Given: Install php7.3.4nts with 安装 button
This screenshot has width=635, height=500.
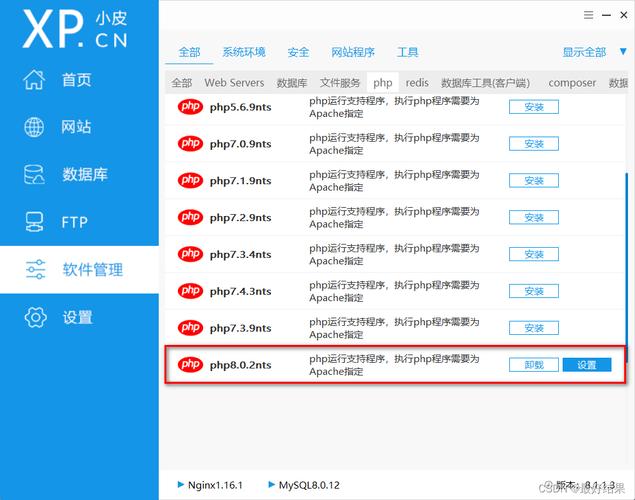Looking at the screenshot, I should [x=534, y=254].
